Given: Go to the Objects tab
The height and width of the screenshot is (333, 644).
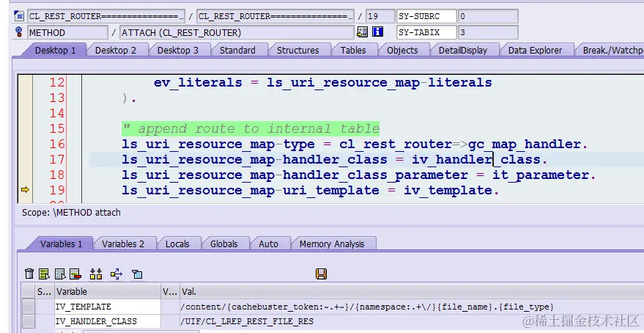Looking at the screenshot, I should pyautogui.click(x=402, y=50).
